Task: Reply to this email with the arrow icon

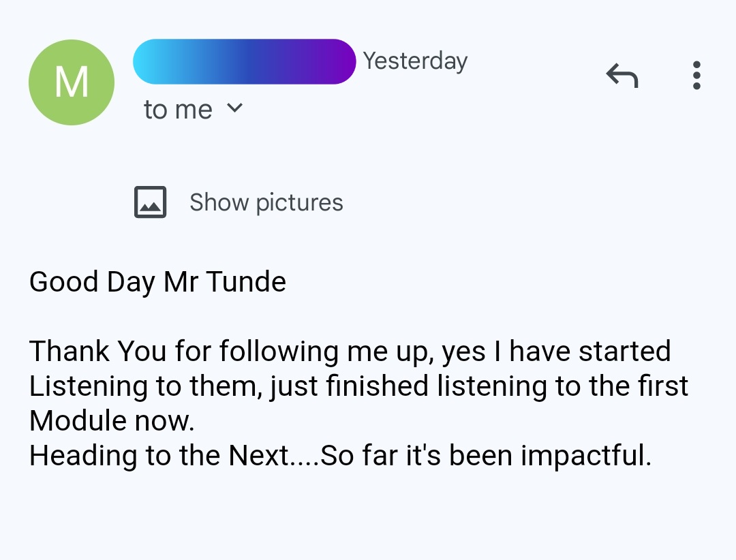Action: pyautogui.click(x=622, y=76)
